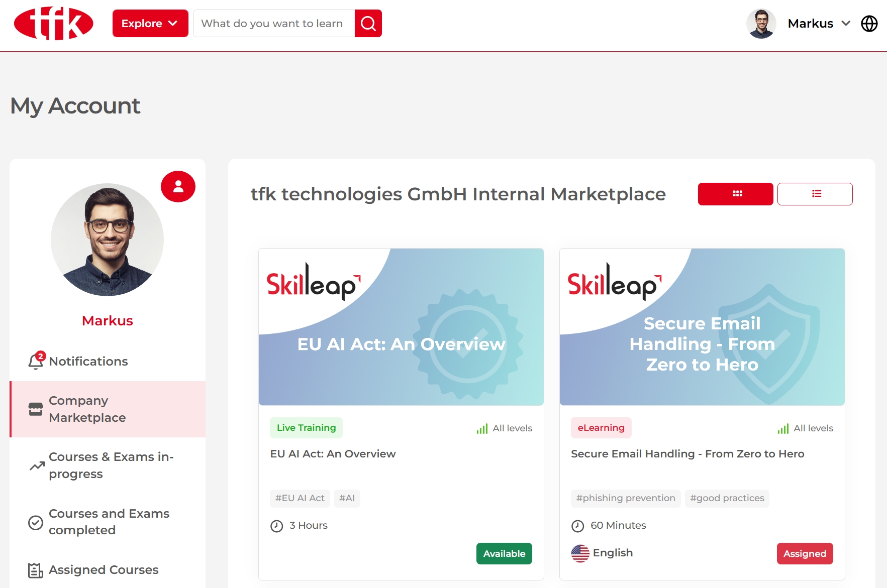Click the level bars icon on the EU AI Act card
887x588 pixels.
(482, 429)
